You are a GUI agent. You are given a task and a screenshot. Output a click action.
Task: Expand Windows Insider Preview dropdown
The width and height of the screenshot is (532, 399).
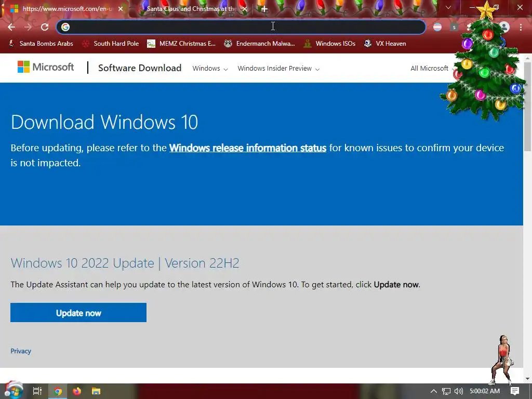coord(278,69)
